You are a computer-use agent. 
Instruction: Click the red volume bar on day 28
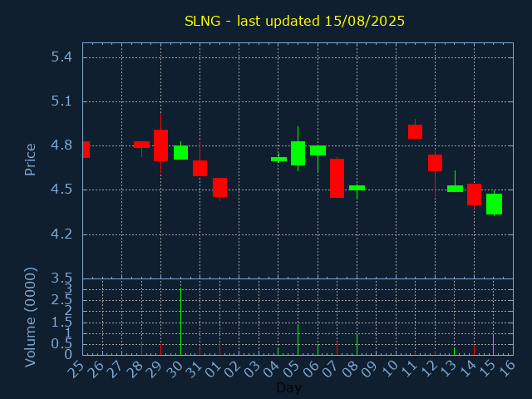point(141,347)
